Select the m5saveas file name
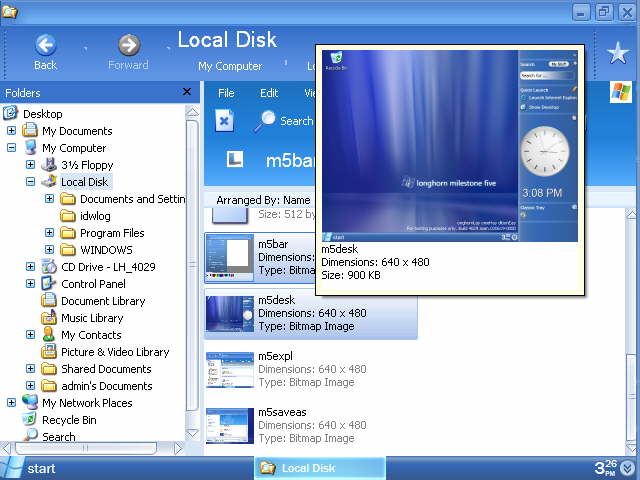This screenshot has height=480, width=640. pos(282,412)
